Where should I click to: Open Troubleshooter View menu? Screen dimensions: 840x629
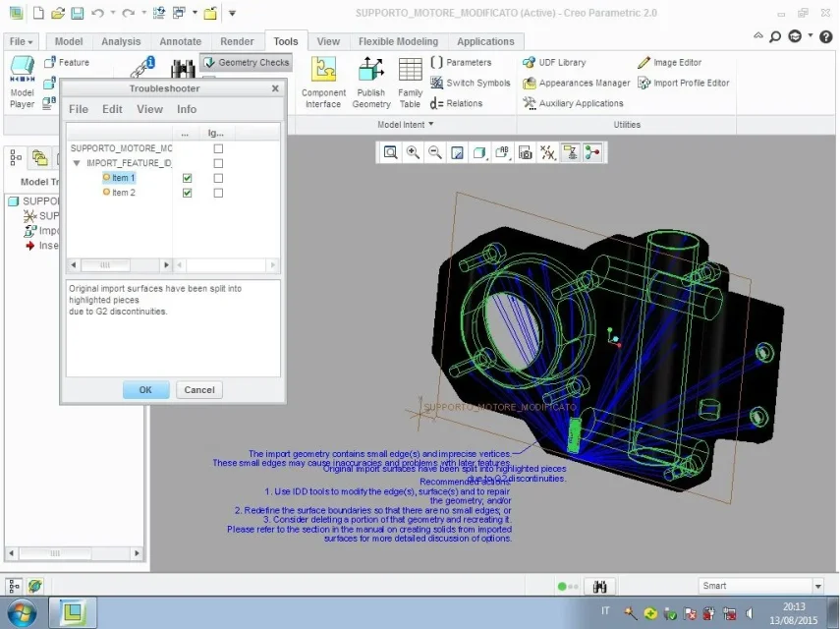click(x=149, y=109)
